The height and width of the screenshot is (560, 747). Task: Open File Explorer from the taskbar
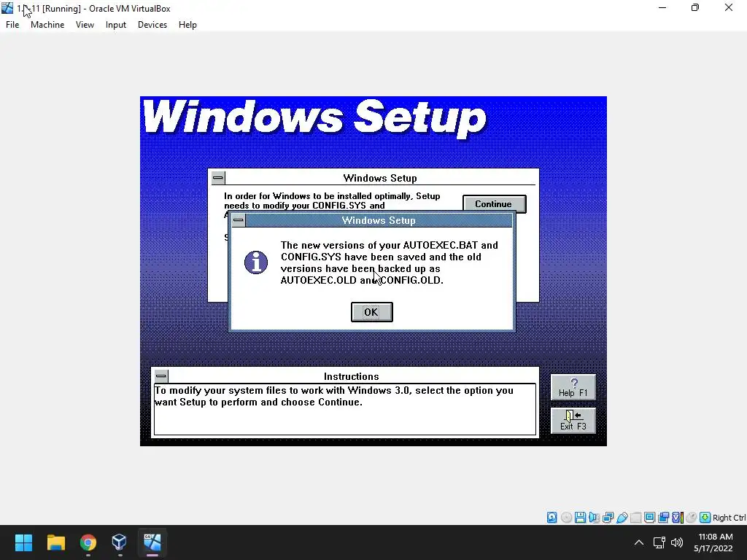click(55, 542)
